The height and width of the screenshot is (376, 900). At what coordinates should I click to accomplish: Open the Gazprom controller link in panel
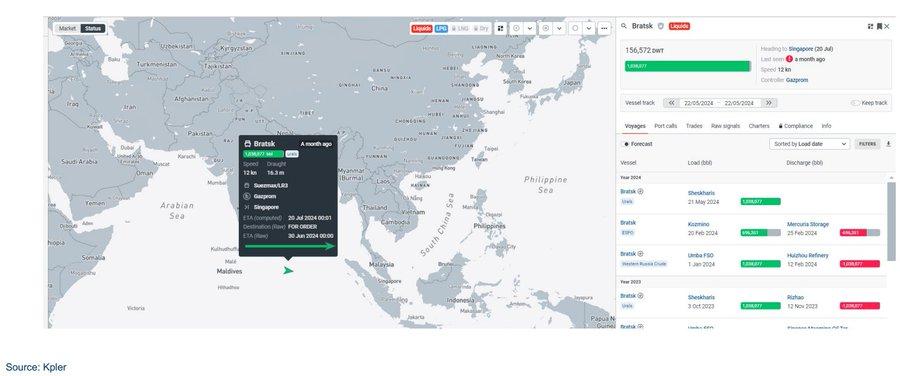click(797, 80)
